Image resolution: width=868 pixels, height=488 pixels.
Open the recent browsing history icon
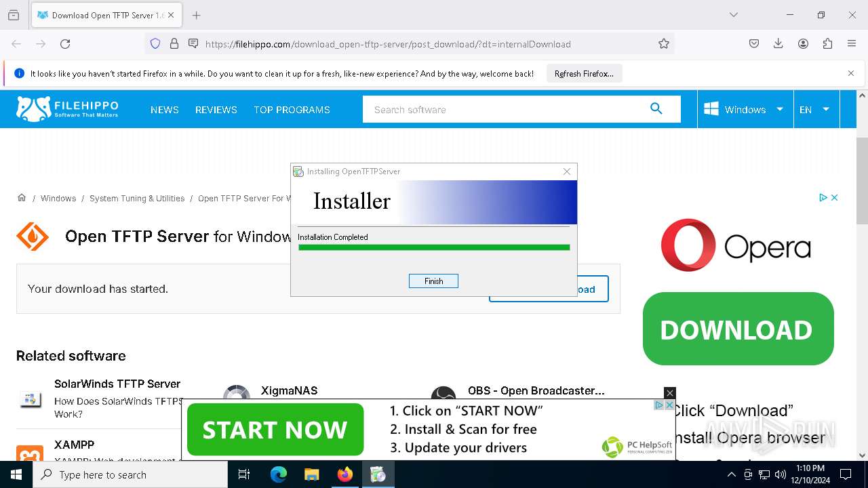14,15
